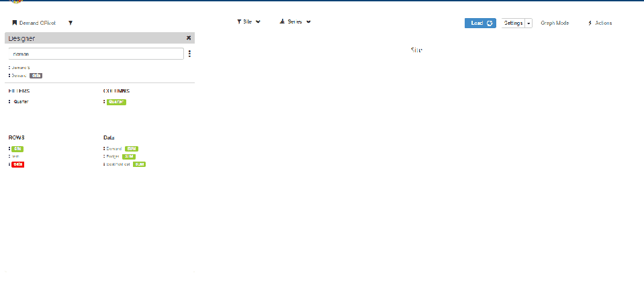This screenshot has width=644, height=293.
Task: Open the Series dropdown
Action: pos(295,21)
